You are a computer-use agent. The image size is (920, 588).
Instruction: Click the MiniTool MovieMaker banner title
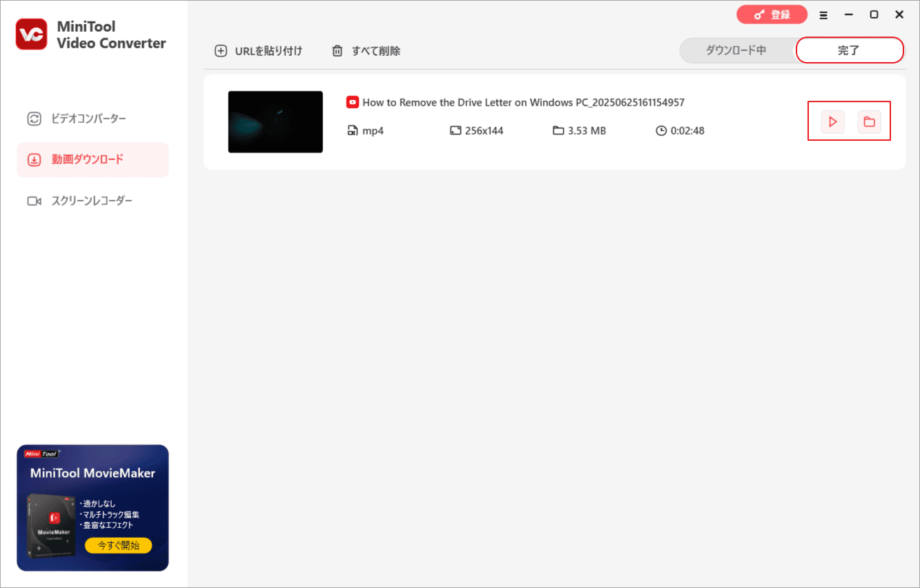tap(92, 473)
